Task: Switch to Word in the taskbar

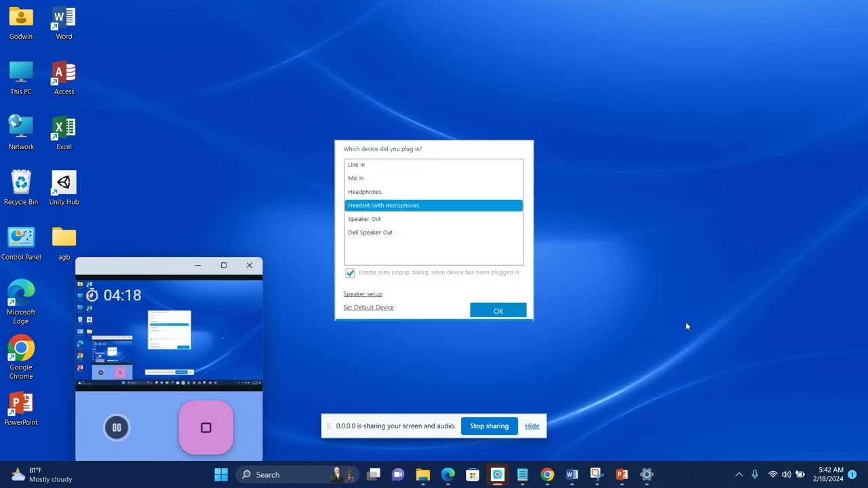Action: (572, 474)
